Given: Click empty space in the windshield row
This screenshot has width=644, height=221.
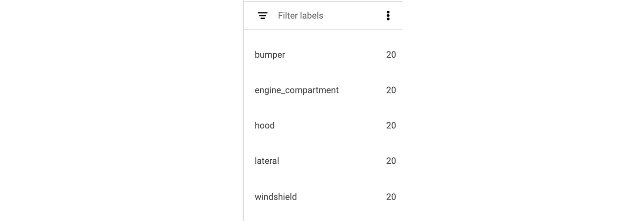Looking at the screenshot, I should (x=340, y=197).
